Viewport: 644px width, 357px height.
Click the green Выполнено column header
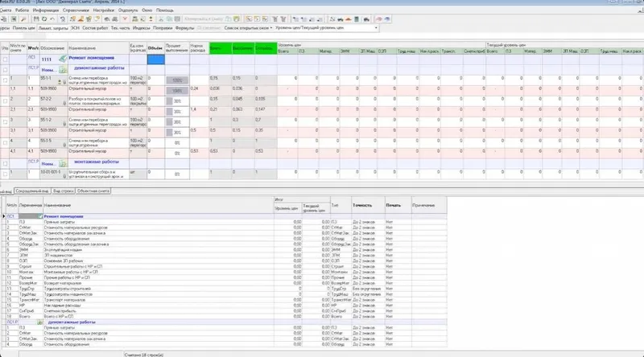coord(243,48)
